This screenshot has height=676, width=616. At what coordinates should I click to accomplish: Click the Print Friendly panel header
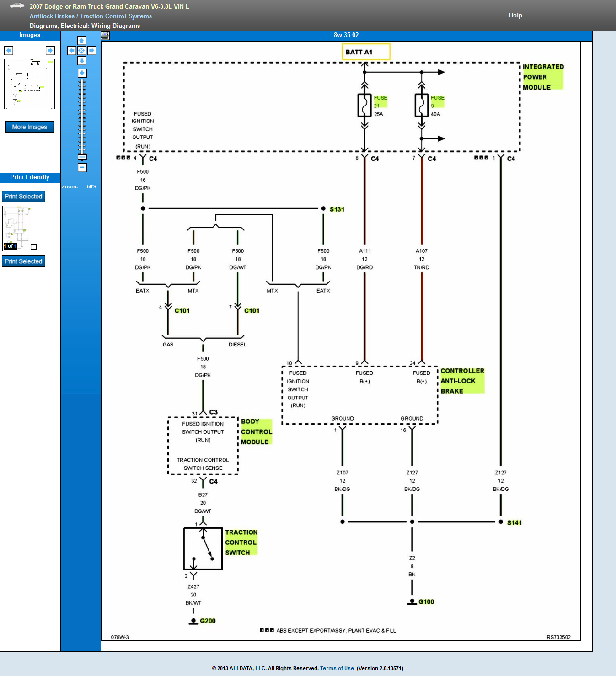click(30, 178)
